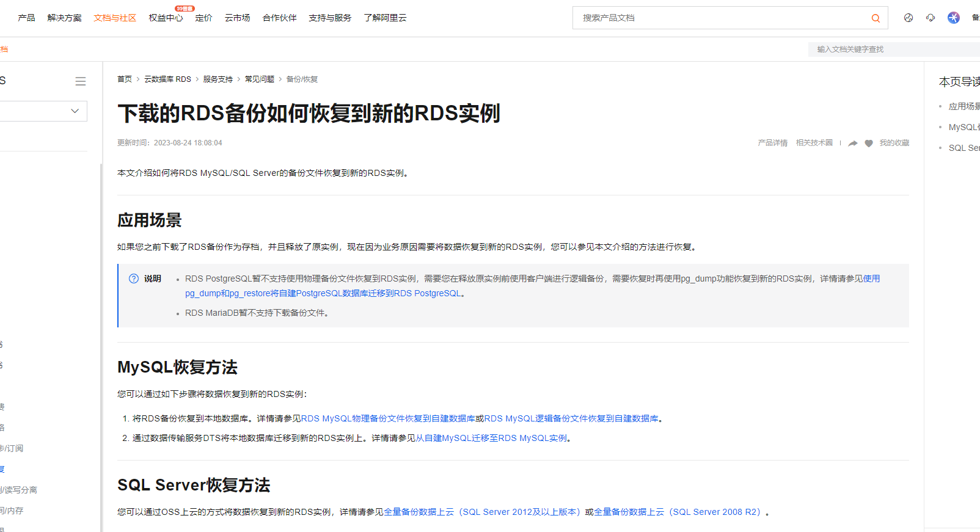Open the 解决方案 menu
The width and height of the screenshot is (980, 532).
pyautogui.click(x=65, y=18)
